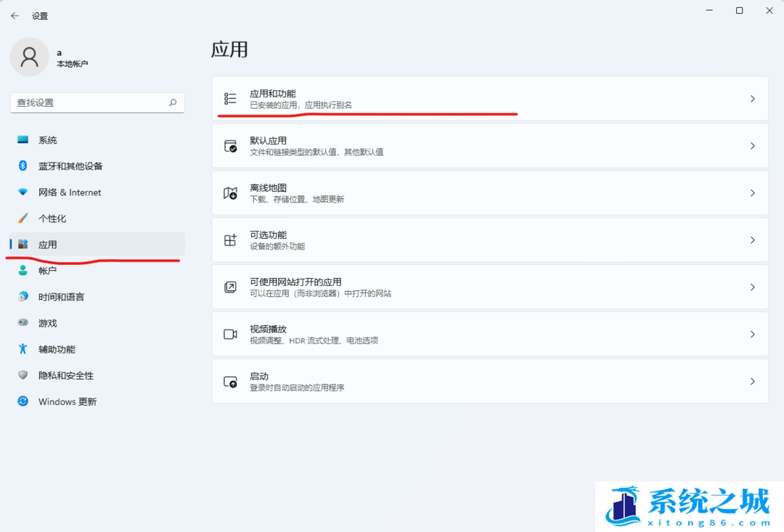Open 应用和功能 settings card
The height and width of the screenshot is (532, 784).
click(490, 99)
